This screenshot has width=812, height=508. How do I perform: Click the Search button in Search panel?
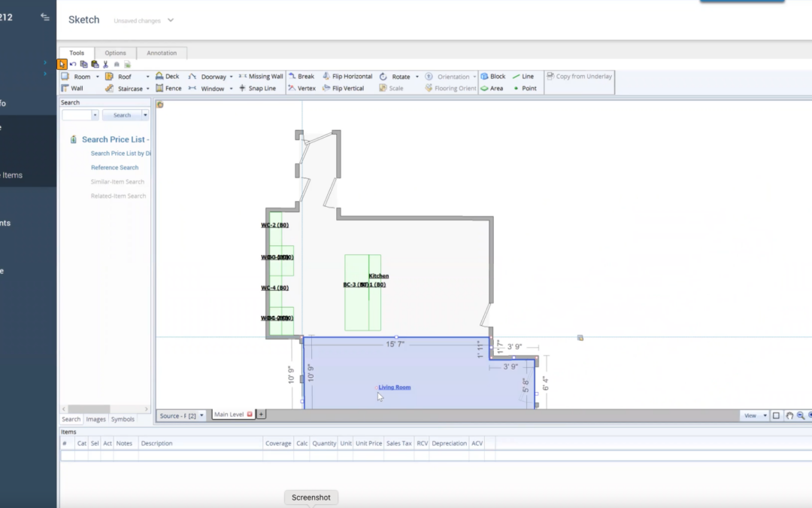pos(122,115)
